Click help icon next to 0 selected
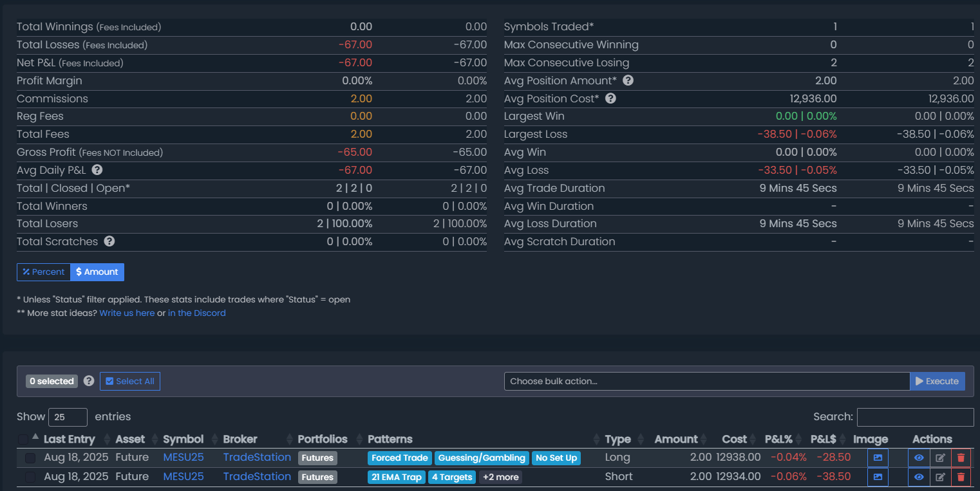 [x=89, y=381]
